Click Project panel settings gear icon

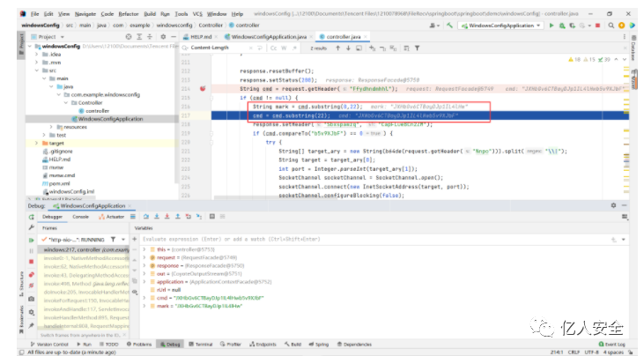[x=163, y=36]
